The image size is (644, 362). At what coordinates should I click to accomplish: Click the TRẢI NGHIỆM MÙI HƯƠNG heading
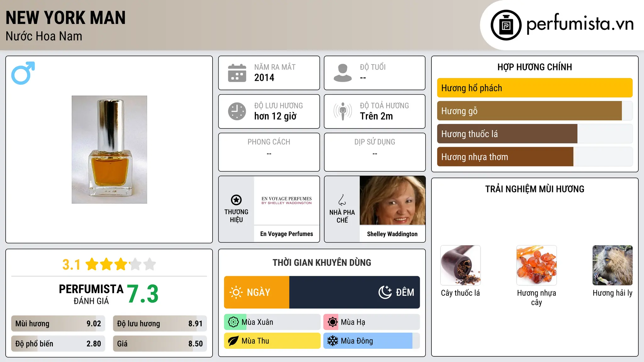pos(535,189)
